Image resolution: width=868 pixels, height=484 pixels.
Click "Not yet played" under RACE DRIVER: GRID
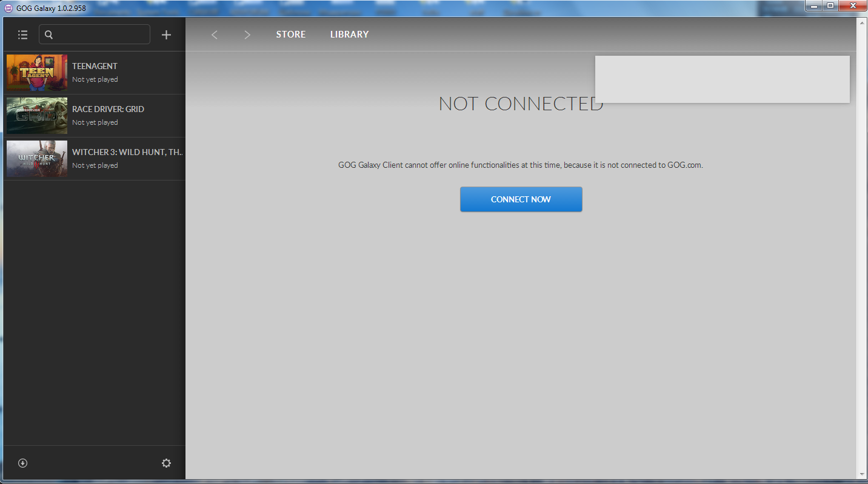click(95, 122)
